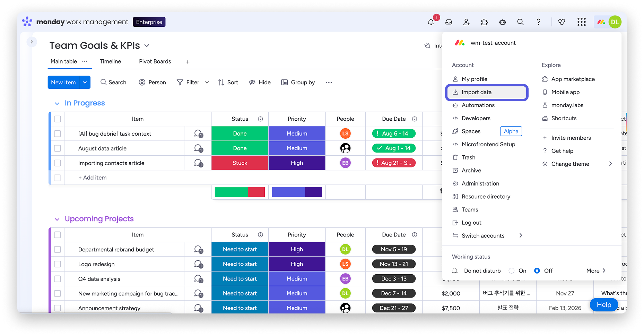Click High priority of Logo redesign
The width and height of the screenshot is (644, 336).
pos(297,264)
